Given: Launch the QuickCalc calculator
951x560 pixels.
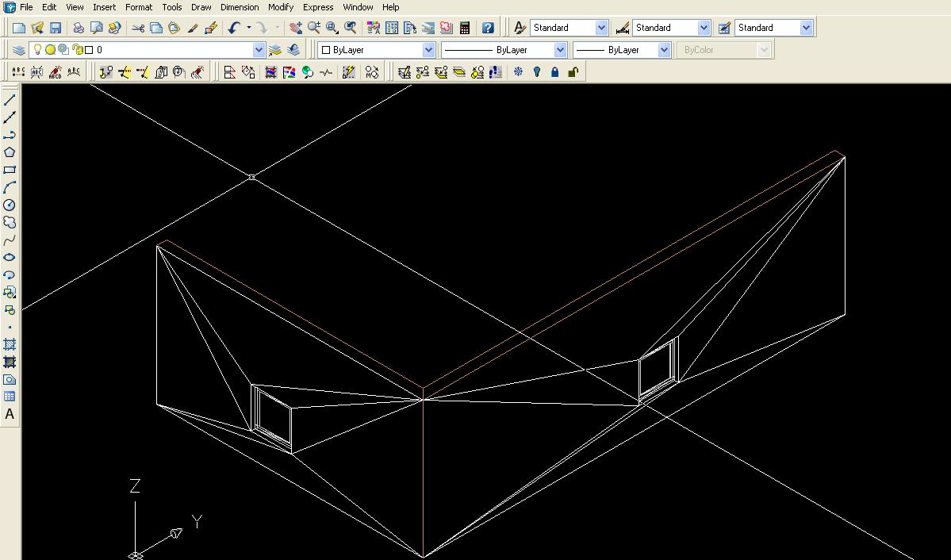Looking at the screenshot, I should 465,27.
